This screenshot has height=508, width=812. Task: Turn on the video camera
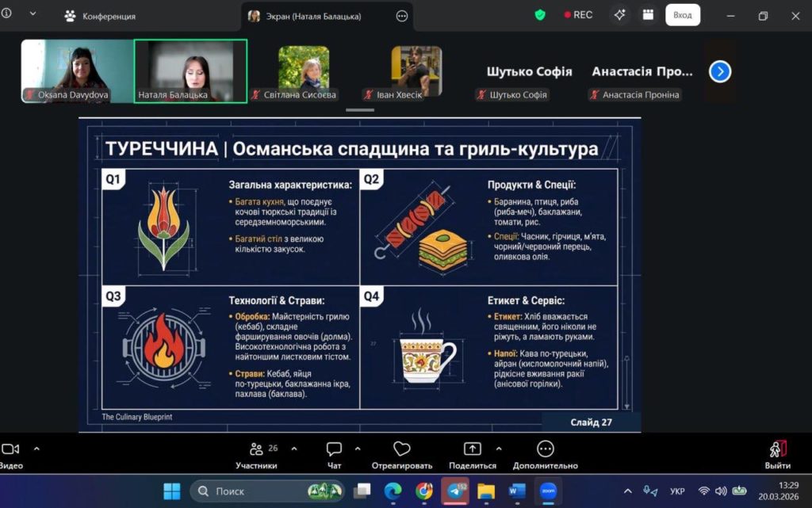[10, 450]
